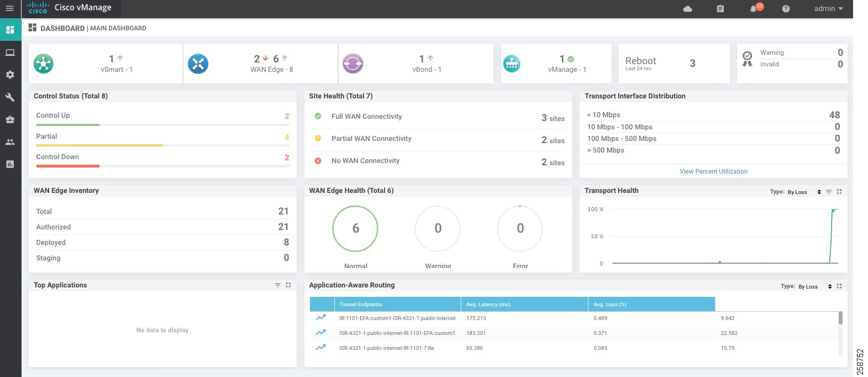The image size is (868, 377).
Task: Open the Transport Health filter icon
Action: pos(829,192)
